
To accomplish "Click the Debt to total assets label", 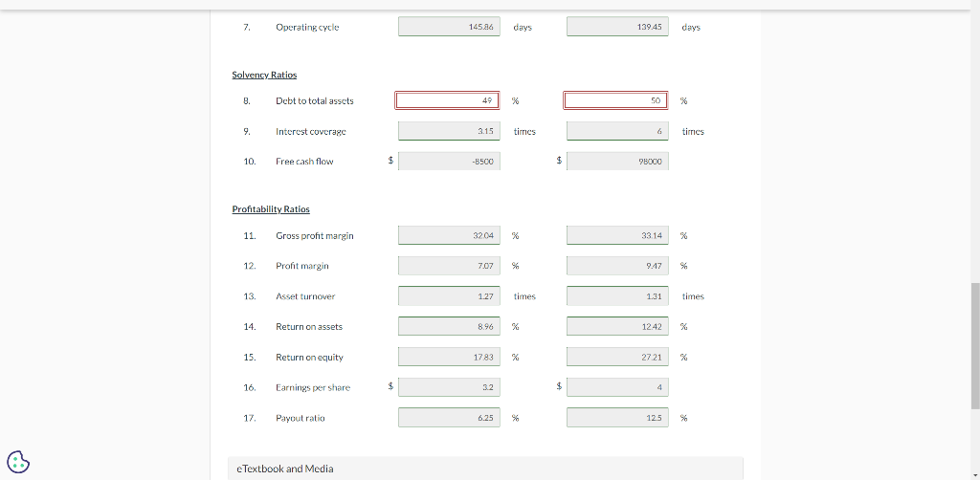I will coord(314,100).
